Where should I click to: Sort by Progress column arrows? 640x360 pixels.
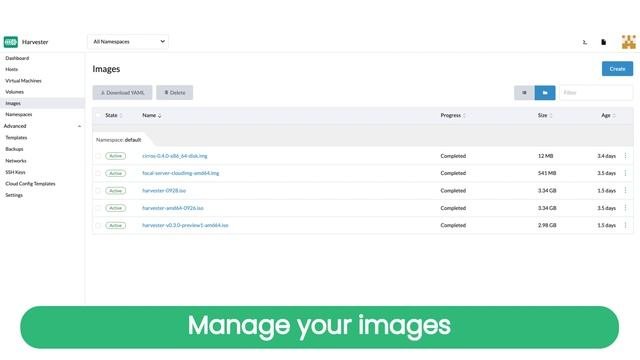tap(464, 116)
